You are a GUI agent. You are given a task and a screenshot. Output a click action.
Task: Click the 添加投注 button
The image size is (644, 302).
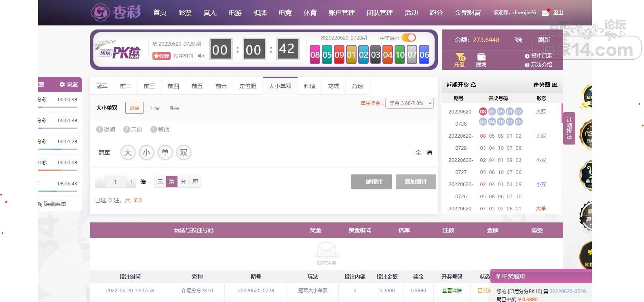(416, 182)
